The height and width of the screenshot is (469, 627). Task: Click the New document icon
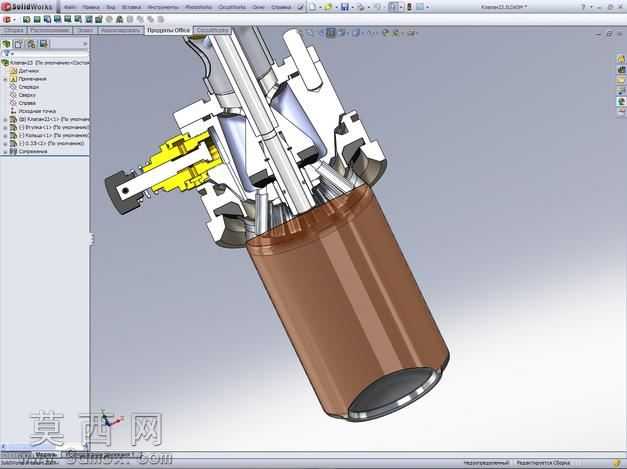[x=313, y=7]
